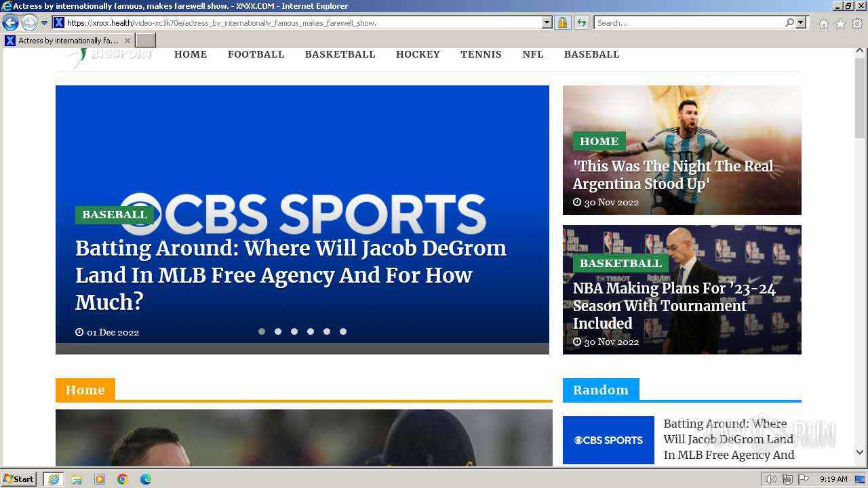Image resolution: width=868 pixels, height=488 pixels.
Task: Open the FOOTBALL navigation menu item
Action: tap(256, 54)
